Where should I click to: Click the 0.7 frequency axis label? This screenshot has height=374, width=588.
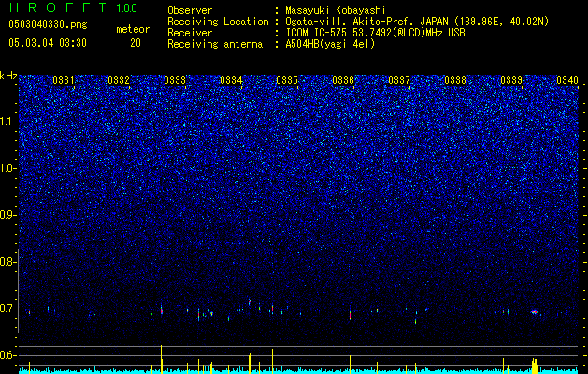coord(7,309)
